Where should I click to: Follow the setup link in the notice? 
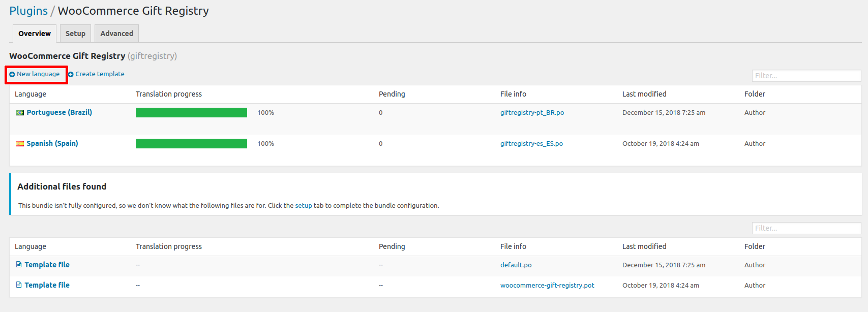[304, 206]
